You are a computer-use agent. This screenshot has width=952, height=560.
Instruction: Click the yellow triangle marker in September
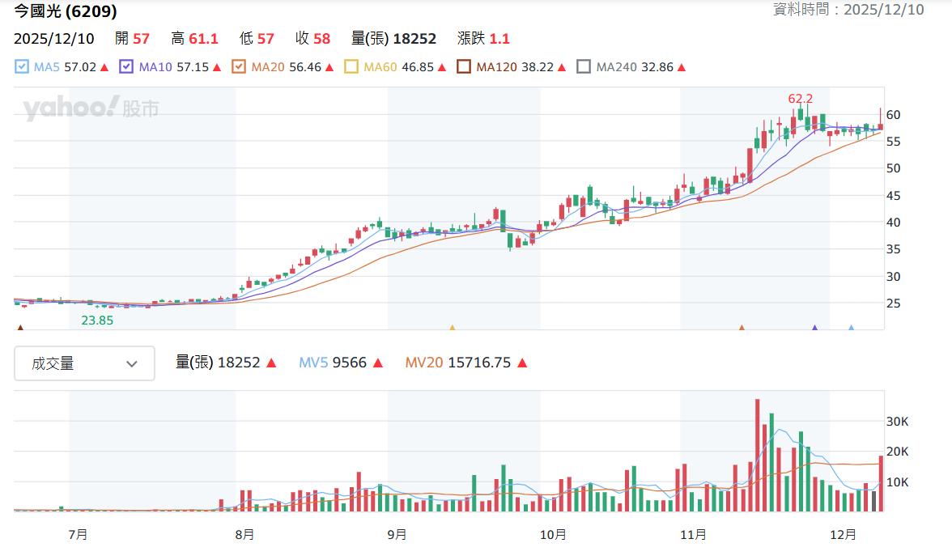[x=453, y=328]
